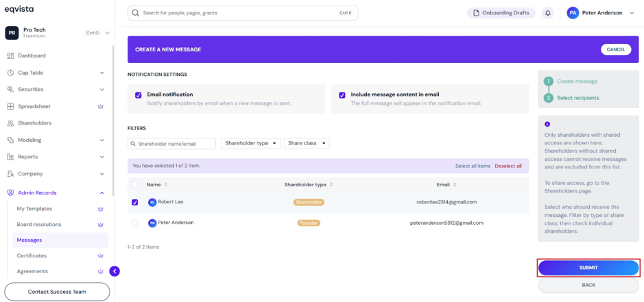
Task: Expand the Reports menu chevron
Action: [102, 157]
